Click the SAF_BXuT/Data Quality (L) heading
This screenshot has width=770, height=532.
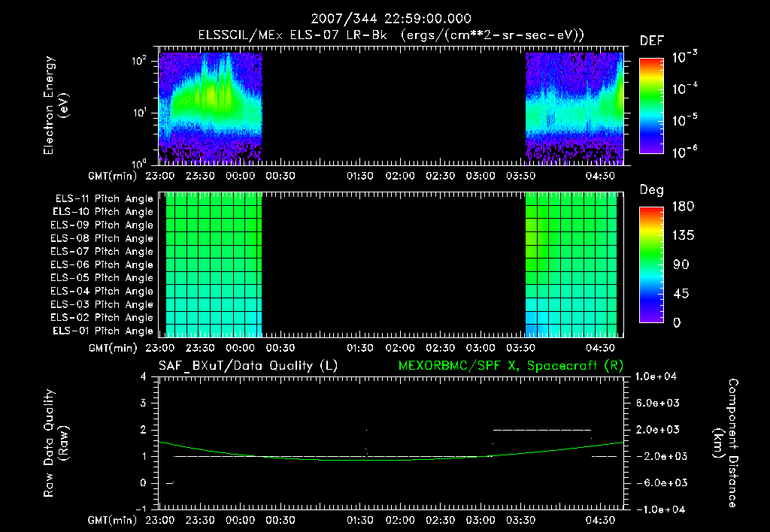click(x=248, y=366)
